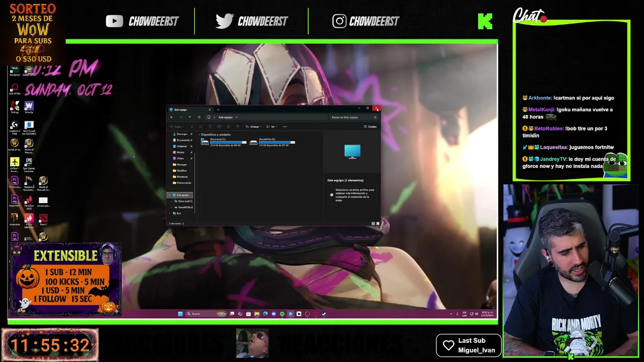
Task: Open Microsoft Edge from the taskbar
Action: point(265,314)
